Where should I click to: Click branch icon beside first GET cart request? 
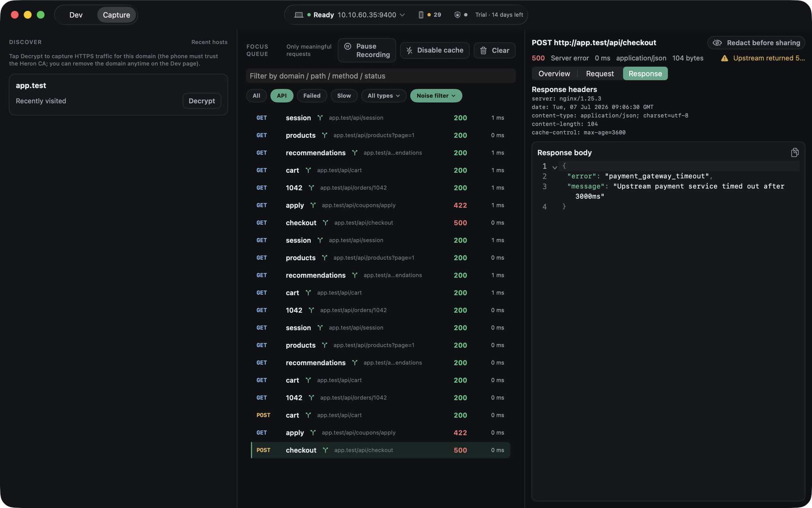pyautogui.click(x=308, y=170)
